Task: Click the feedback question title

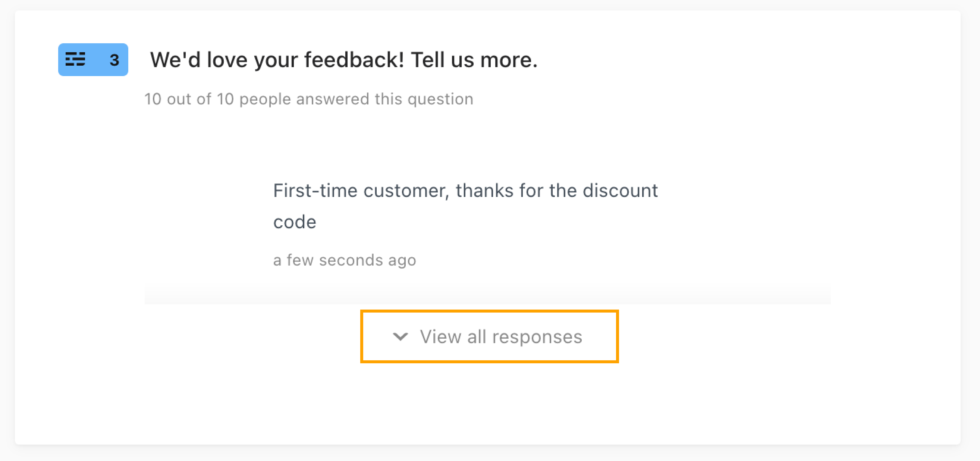Action: 344,60
